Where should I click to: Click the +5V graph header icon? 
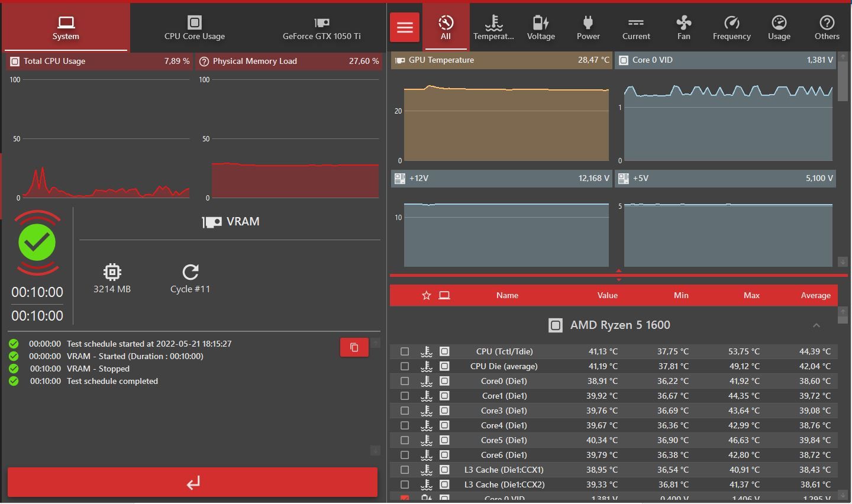(624, 178)
